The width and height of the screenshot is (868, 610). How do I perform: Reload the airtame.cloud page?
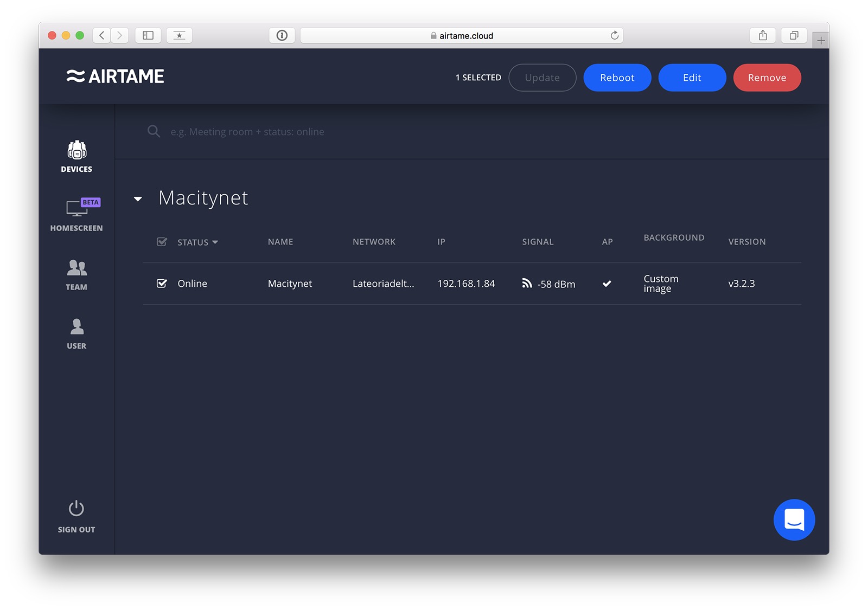pos(615,35)
